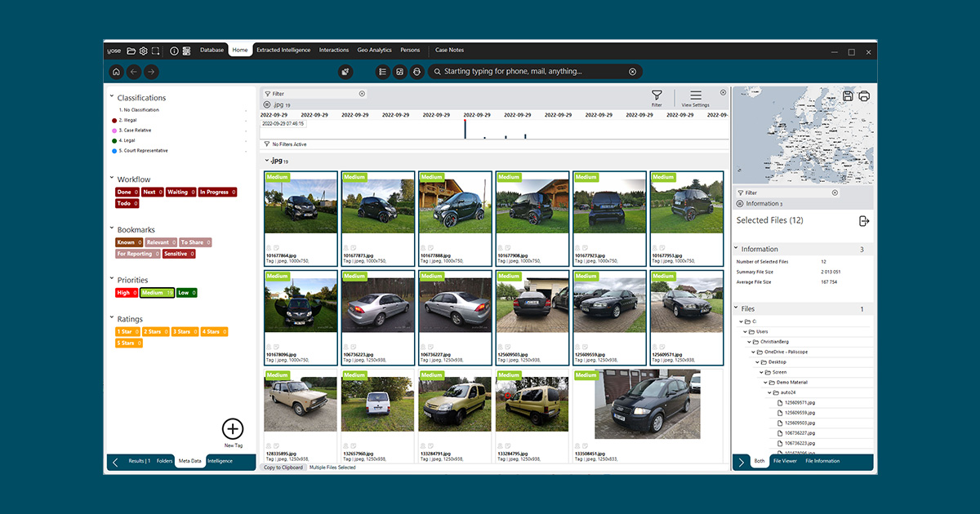The width and height of the screenshot is (980, 514).
Task: Click Copy to Clipboard button
Action: (283, 467)
